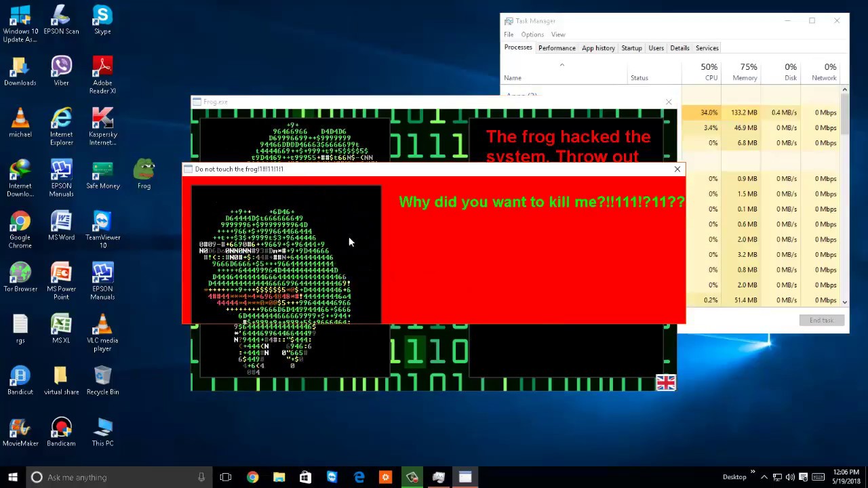Launch Viber from the desktop
This screenshot has height=488, width=868.
pyautogui.click(x=61, y=72)
